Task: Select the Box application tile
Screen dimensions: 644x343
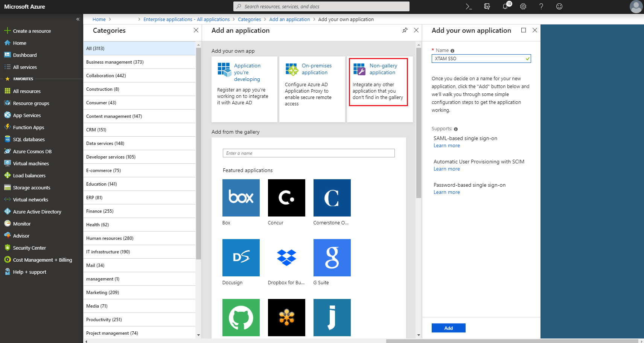Action: 241,198
